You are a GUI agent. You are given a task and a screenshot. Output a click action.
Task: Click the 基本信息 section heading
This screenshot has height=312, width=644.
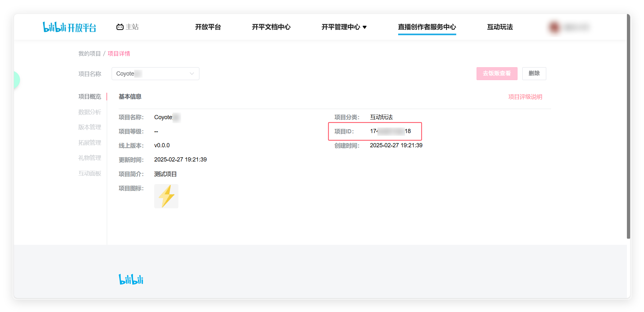tap(130, 97)
